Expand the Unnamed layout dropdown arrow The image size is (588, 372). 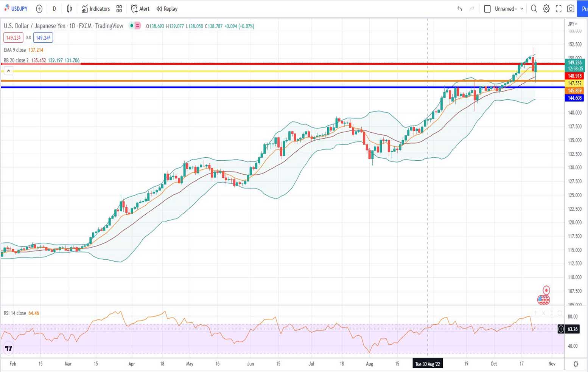pyautogui.click(x=522, y=9)
